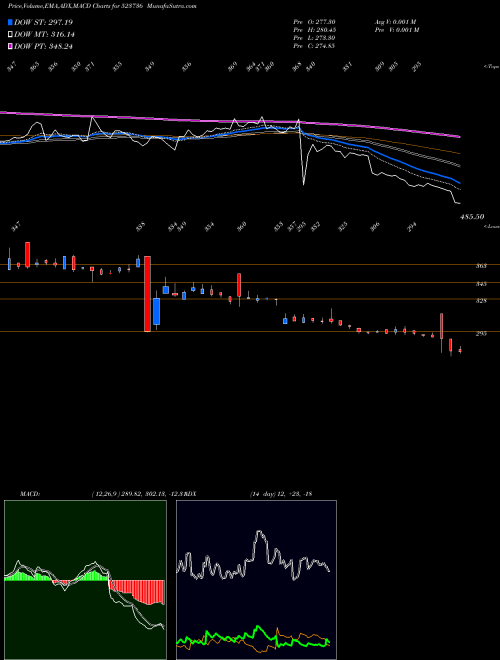Click the large red candlestick on the 295 line
The height and width of the screenshot is (660, 500).
pyautogui.click(x=147, y=294)
